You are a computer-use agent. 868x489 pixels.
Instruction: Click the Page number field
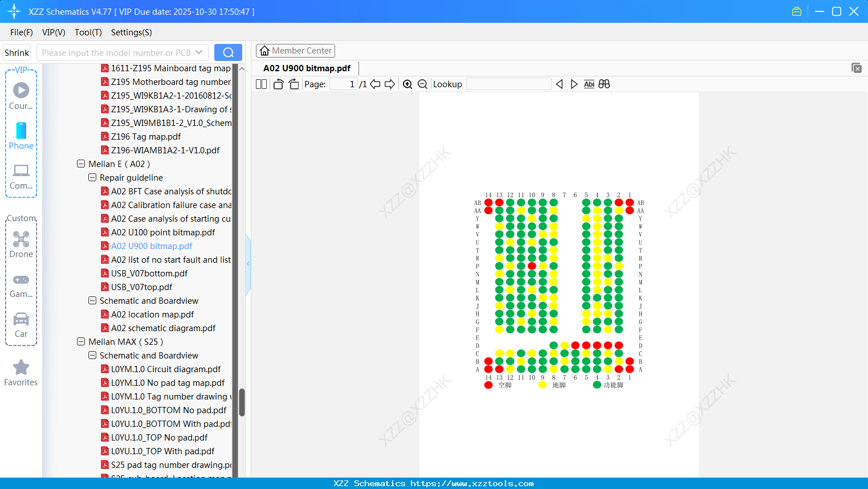click(343, 84)
